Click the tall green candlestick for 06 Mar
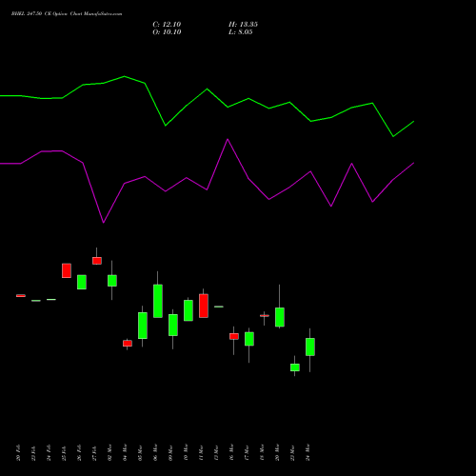 point(158,301)
